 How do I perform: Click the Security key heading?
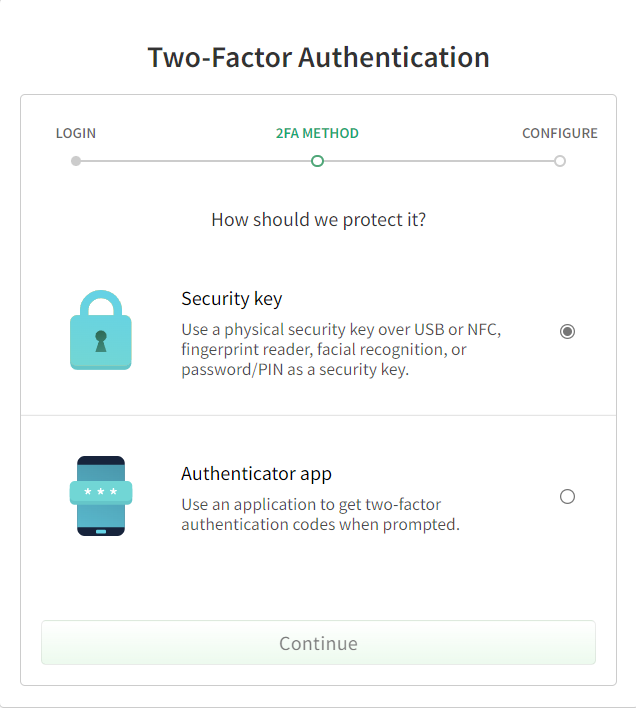pyautogui.click(x=232, y=299)
